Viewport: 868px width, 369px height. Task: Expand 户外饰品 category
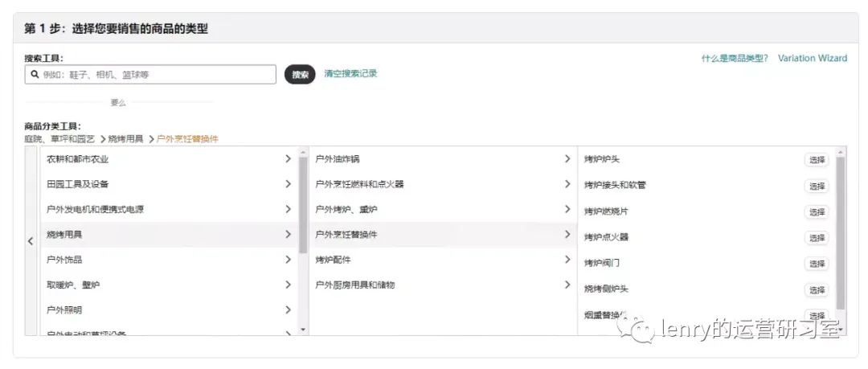288,260
